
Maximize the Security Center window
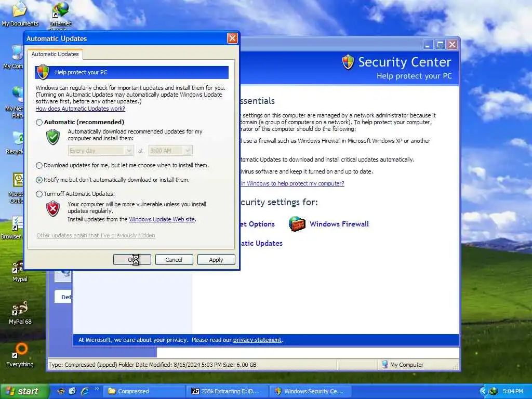(x=441, y=45)
